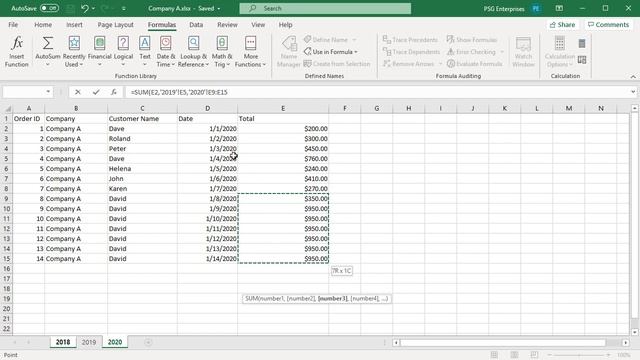Cancel the formula entry with X
The image size is (640, 360).
(x=78, y=92)
